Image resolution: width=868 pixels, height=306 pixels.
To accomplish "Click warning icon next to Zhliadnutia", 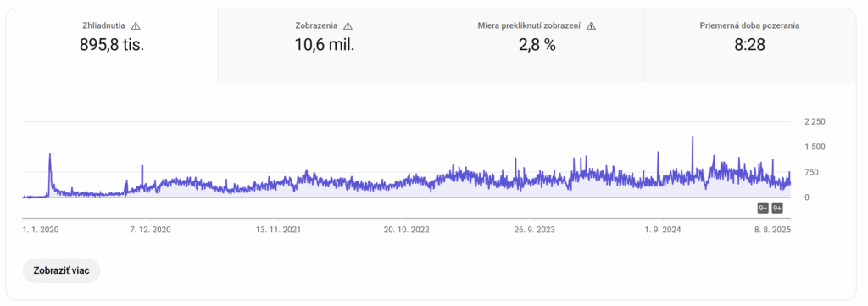I will (x=136, y=25).
